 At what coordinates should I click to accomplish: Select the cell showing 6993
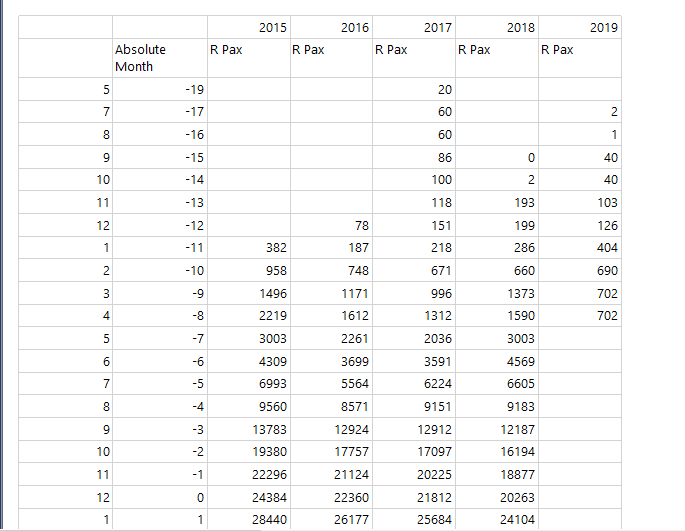[x=249, y=384]
